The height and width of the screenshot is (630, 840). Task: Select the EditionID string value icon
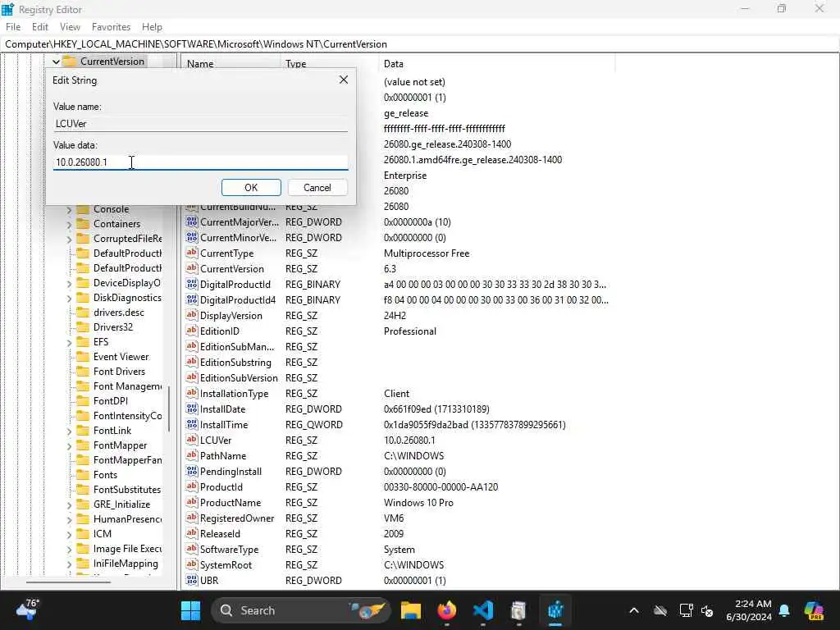[192, 331]
